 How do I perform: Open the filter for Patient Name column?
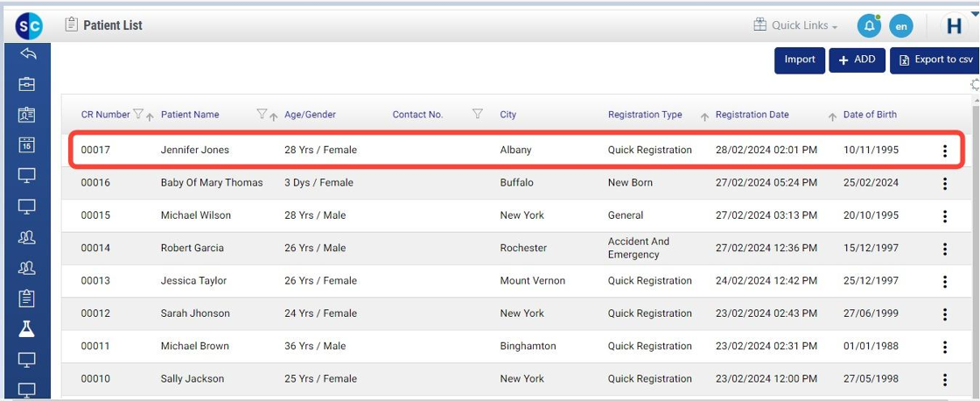[262, 114]
